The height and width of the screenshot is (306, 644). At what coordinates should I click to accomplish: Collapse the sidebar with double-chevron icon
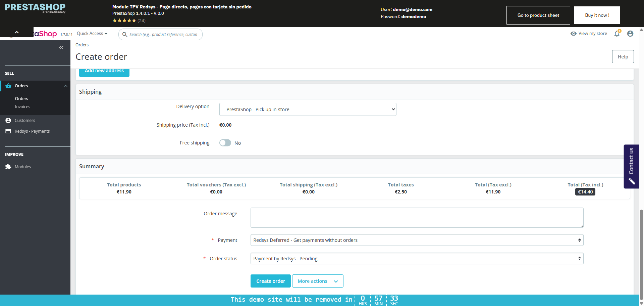tap(61, 48)
